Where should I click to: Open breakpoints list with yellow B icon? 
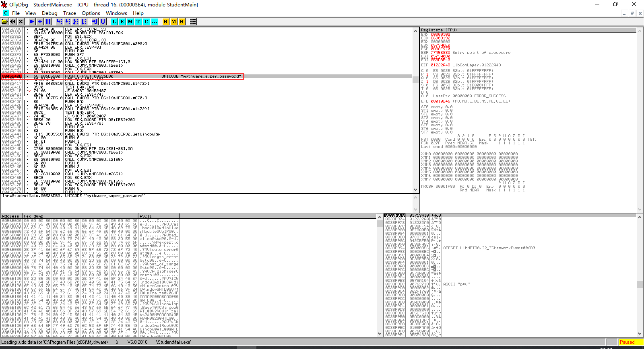(x=165, y=22)
